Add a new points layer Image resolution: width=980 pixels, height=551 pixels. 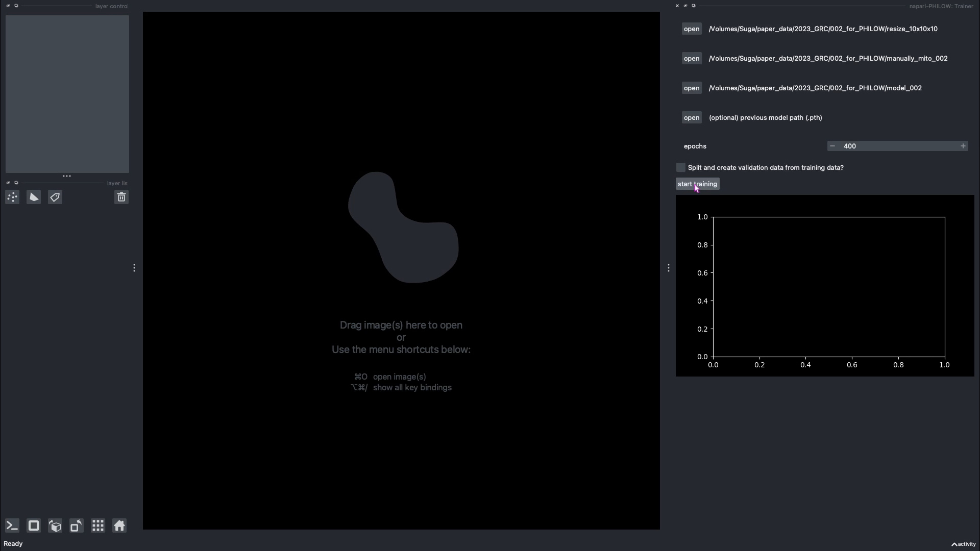point(12,197)
